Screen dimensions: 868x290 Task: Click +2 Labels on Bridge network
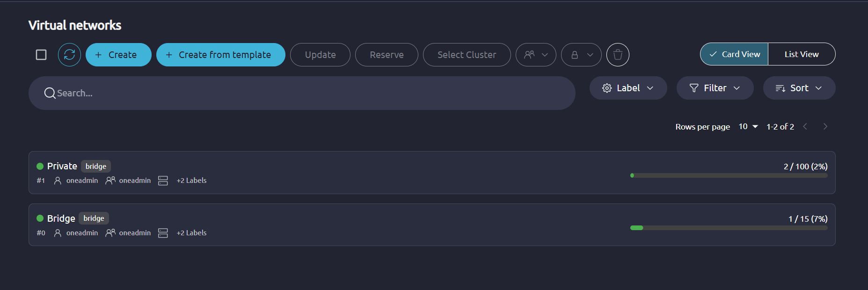pyautogui.click(x=191, y=233)
